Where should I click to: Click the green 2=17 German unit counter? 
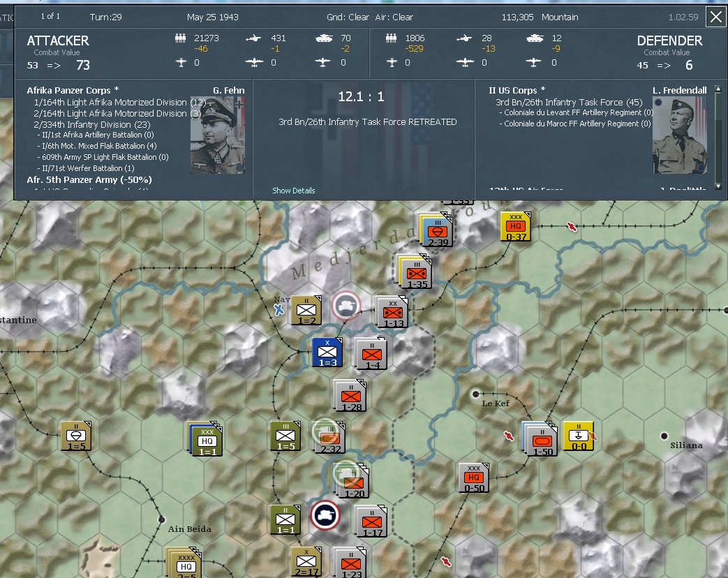point(306,561)
